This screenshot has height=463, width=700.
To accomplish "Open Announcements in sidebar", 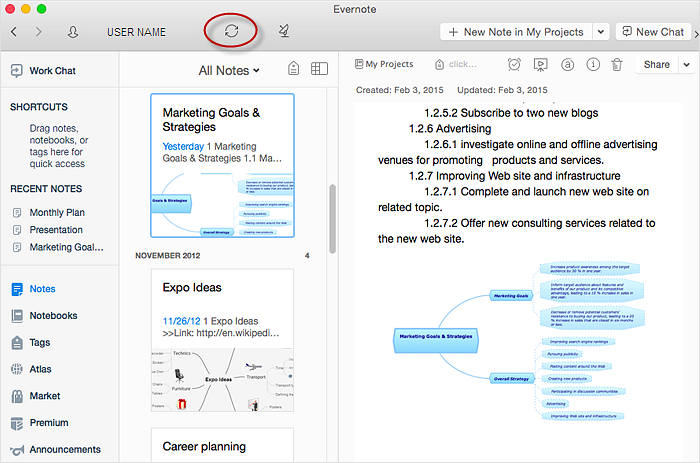I will point(56,450).
